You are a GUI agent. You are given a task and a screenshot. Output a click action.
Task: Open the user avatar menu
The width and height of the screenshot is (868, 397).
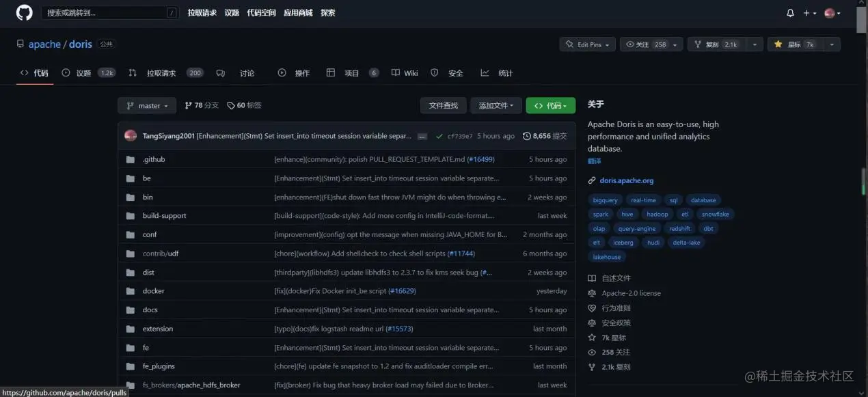[832, 13]
